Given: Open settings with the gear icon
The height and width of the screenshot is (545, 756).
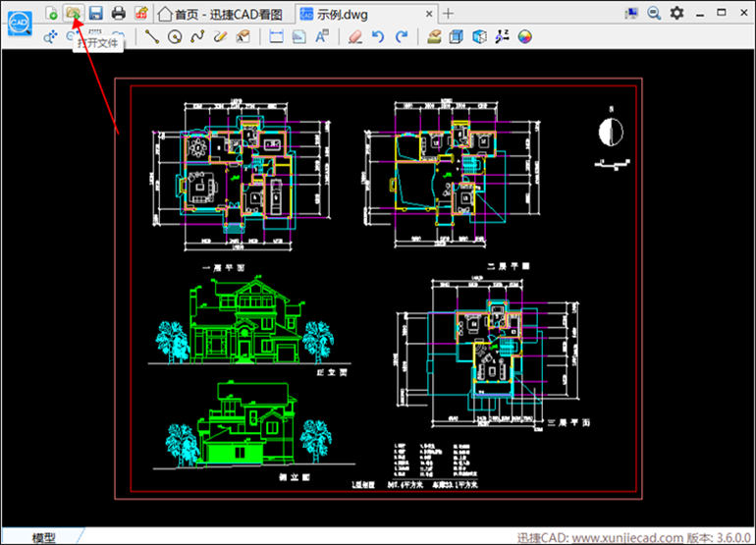Looking at the screenshot, I should (x=676, y=13).
